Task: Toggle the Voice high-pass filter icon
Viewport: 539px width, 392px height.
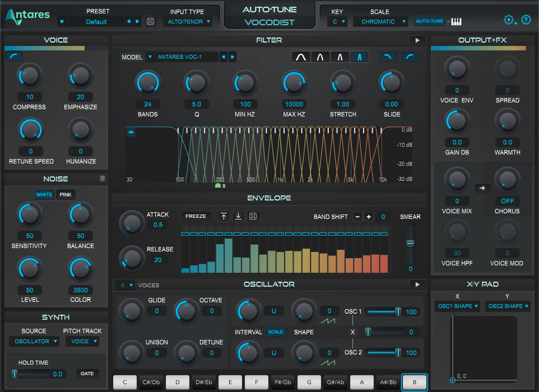Action: click(x=14, y=57)
